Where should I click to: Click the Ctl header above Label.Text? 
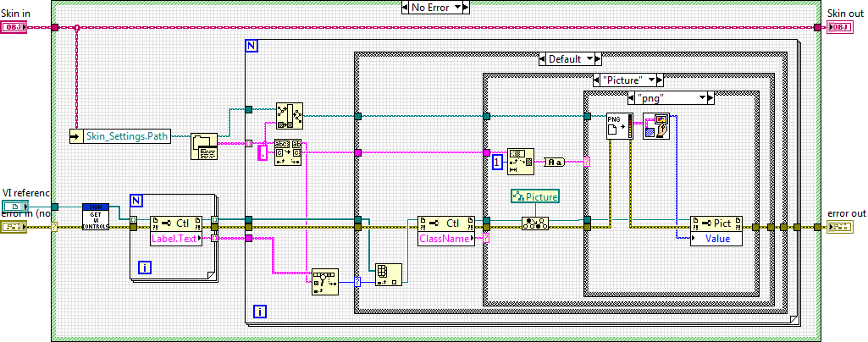click(177, 223)
